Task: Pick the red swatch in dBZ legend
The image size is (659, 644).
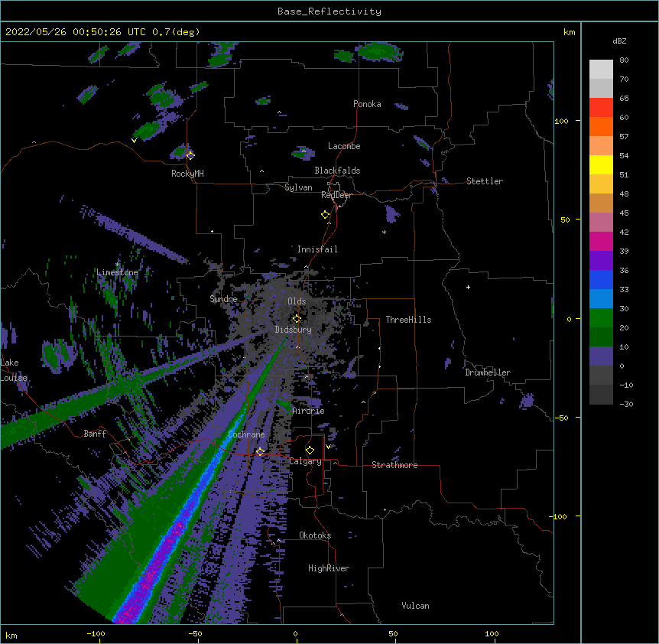Action: click(601, 107)
